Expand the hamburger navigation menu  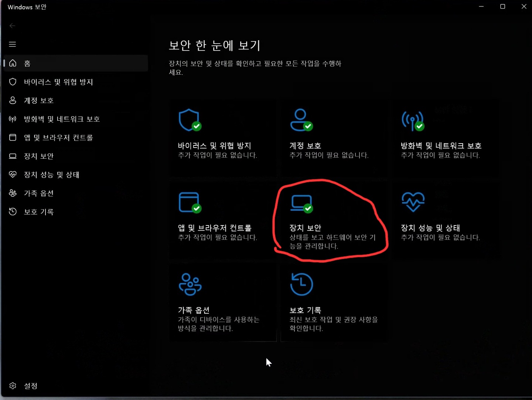tap(13, 44)
